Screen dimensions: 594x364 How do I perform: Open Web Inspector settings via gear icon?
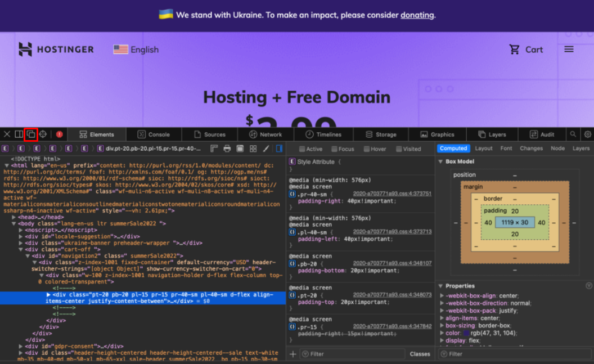pyautogui.click(x=587, y=134)
